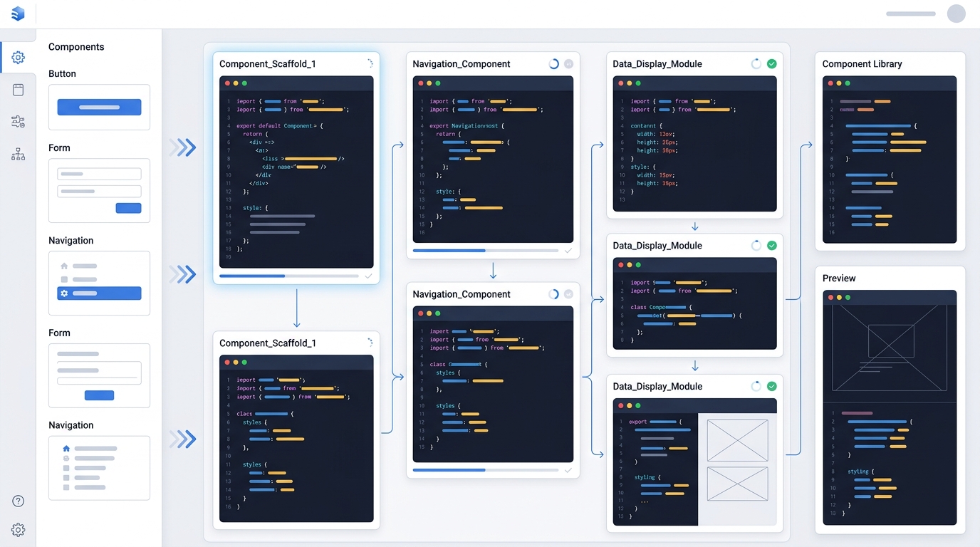Open the hierarchy tree icon in sidebar
Screen dimensions: 980x547
19,155
